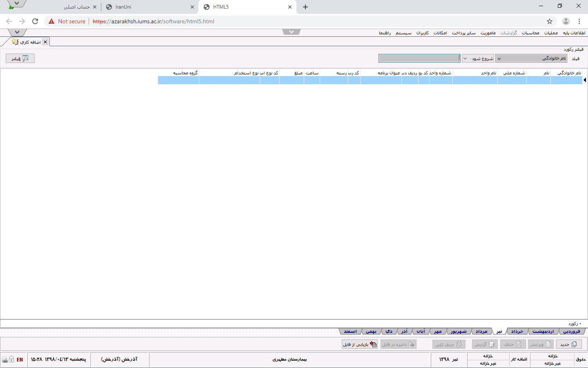588x368 pixels.
Task: Open the سیستم menu
Action: 403,33
